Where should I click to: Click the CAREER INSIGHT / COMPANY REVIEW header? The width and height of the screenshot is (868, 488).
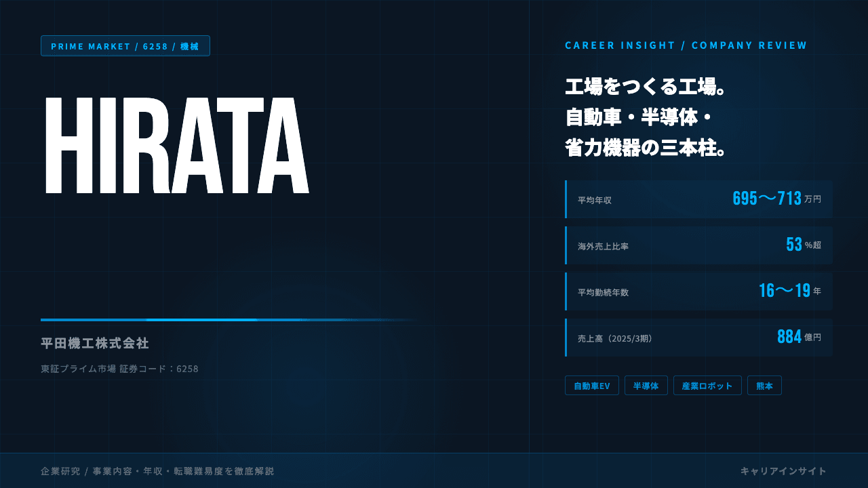[686, 45]
